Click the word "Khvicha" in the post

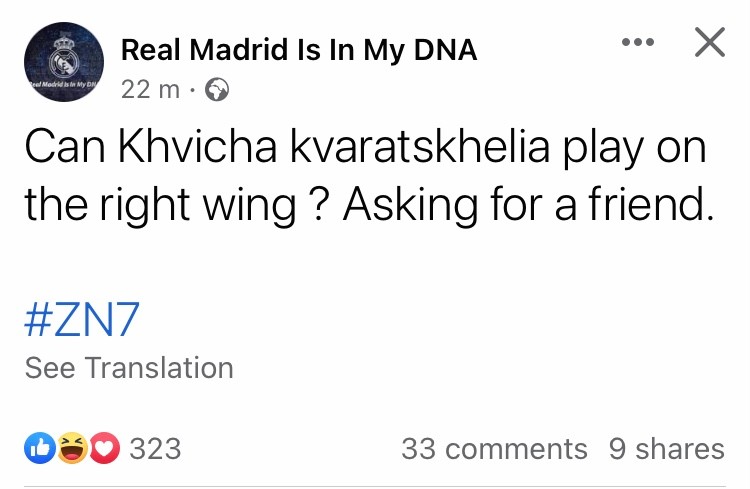click(x=196, y=150)
